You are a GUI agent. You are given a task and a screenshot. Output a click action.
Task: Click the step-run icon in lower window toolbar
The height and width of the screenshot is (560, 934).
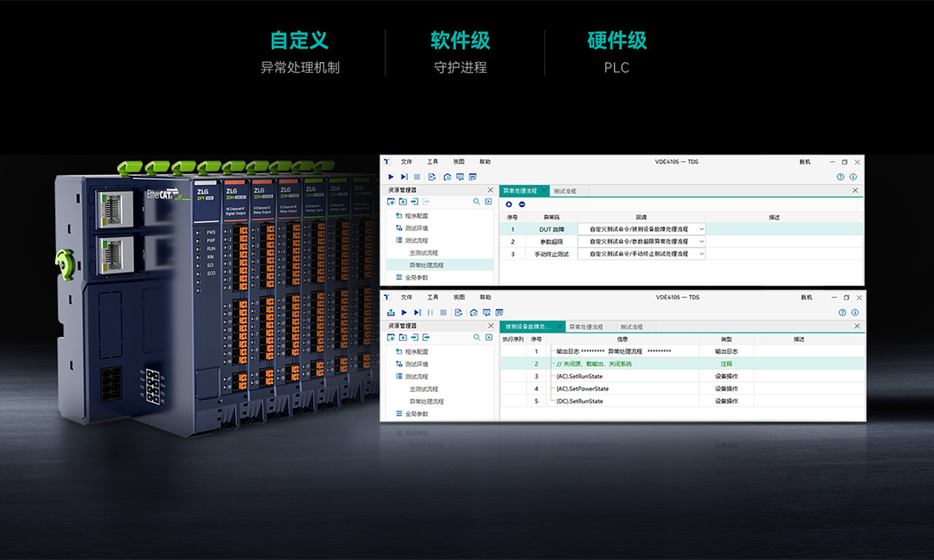tap(417, 312)
